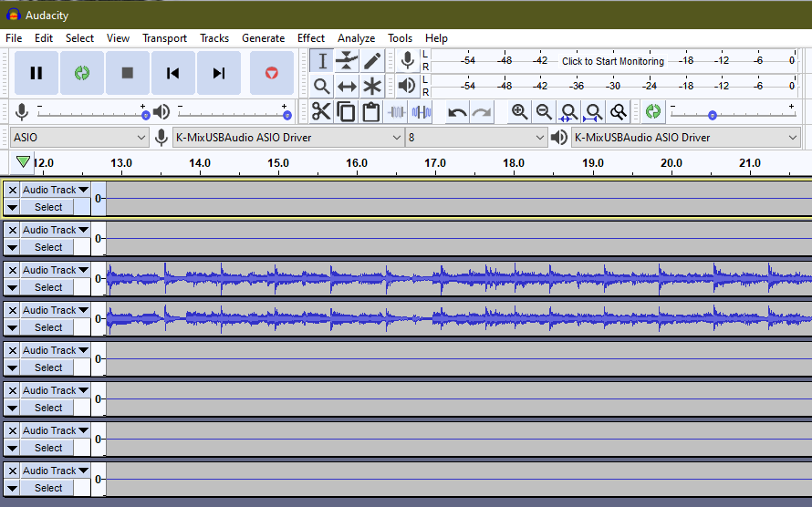Undo the last action
This screenshot has width=812, height=507.
[457, 112]
